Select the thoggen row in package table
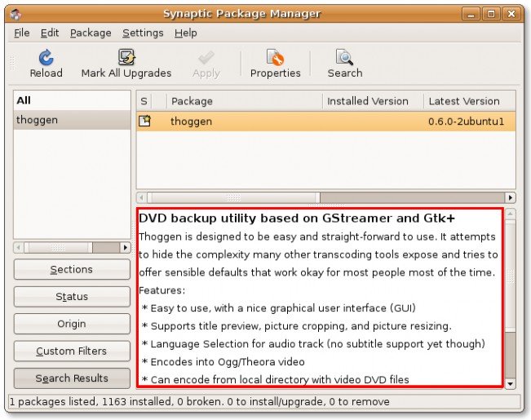The width and height of the screenshot is (531, 420). coord(326,122)
